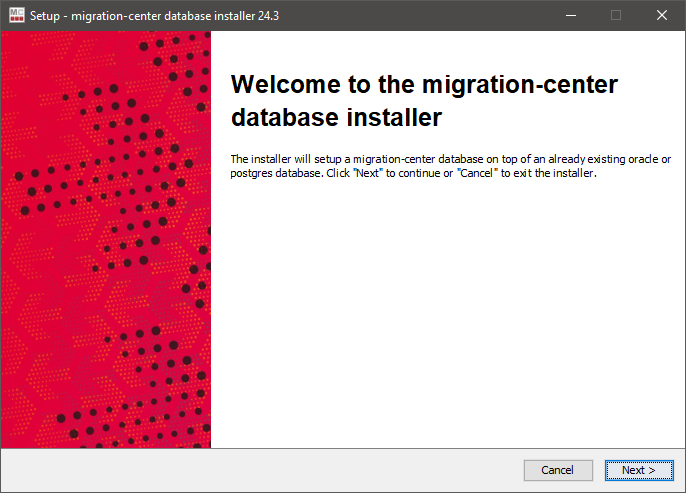
Task: Click the MC installer icon in title bar
Action: (x=15, y=15)
